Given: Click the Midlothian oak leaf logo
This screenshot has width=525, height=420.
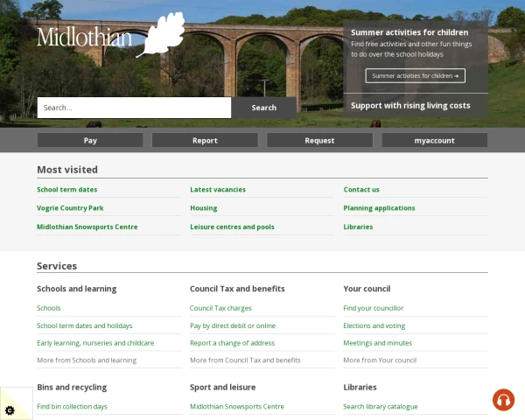Looking at the screenshot, I should 111,35.
